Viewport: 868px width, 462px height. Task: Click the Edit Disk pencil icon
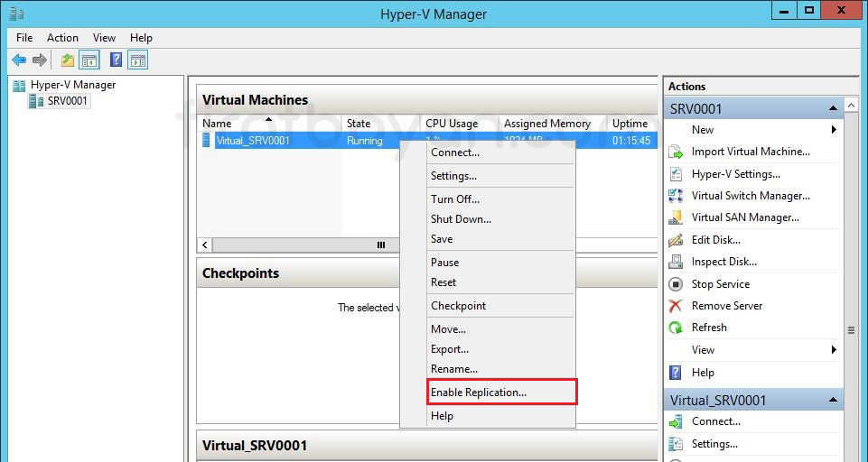(676, 240)
